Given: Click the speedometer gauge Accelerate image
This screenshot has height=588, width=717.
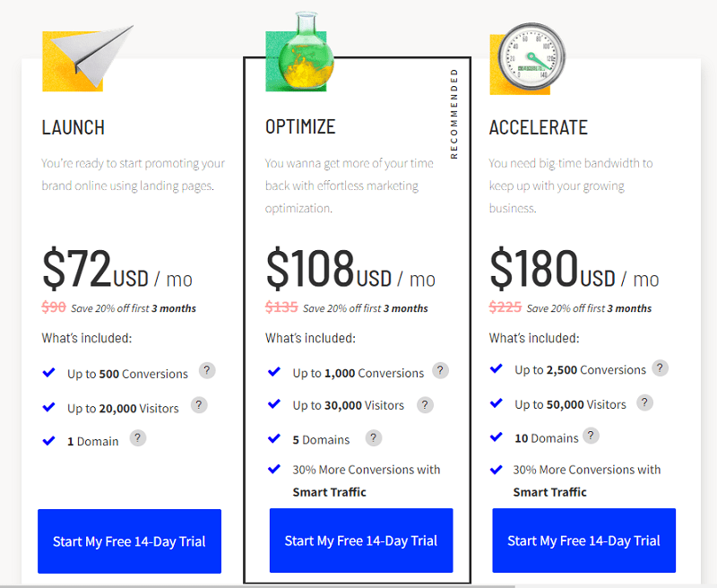Looking at the screenshot, I should coord(528,59).
